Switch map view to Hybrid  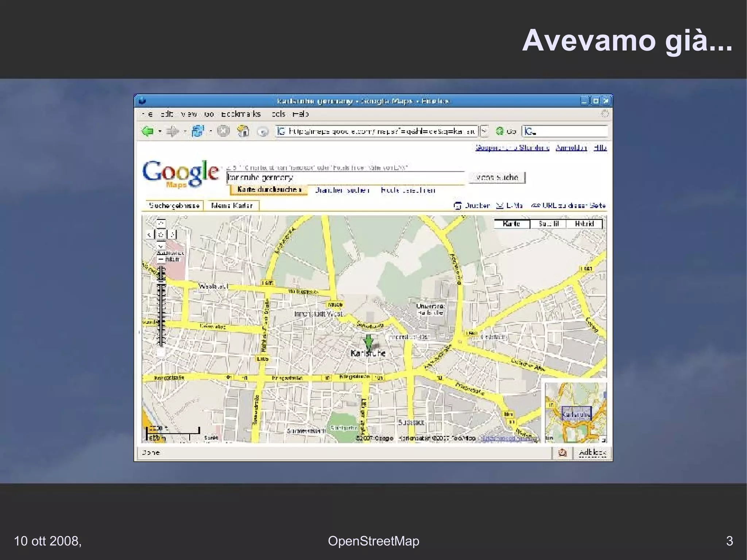584,224
